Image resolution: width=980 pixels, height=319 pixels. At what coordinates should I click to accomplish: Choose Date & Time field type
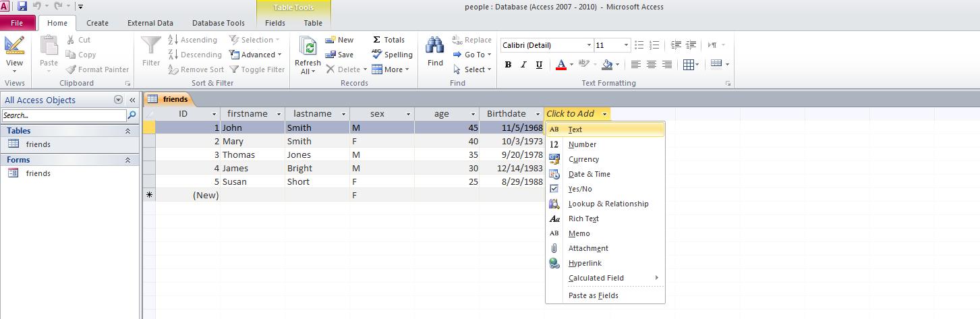tap(605, 174)
